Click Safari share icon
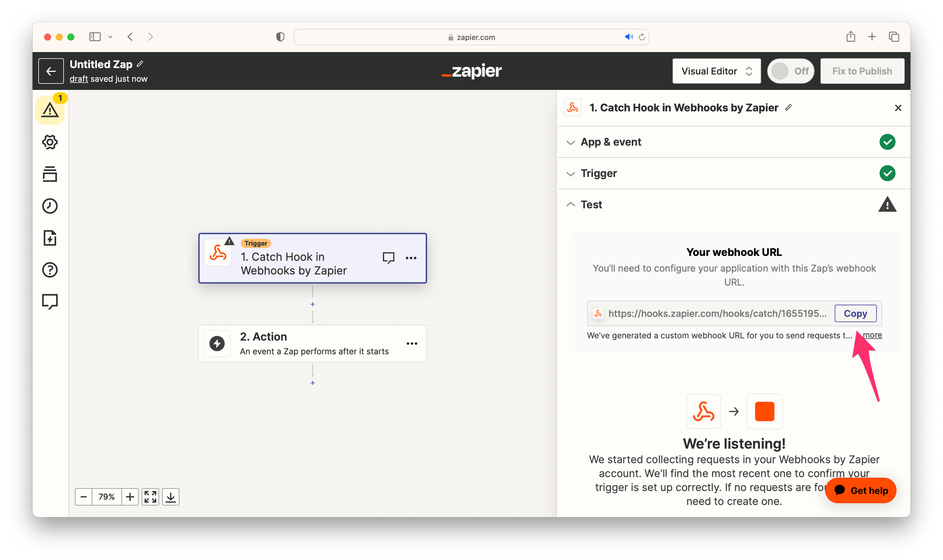The image size is (943, 560). click(x=851, y=37)
